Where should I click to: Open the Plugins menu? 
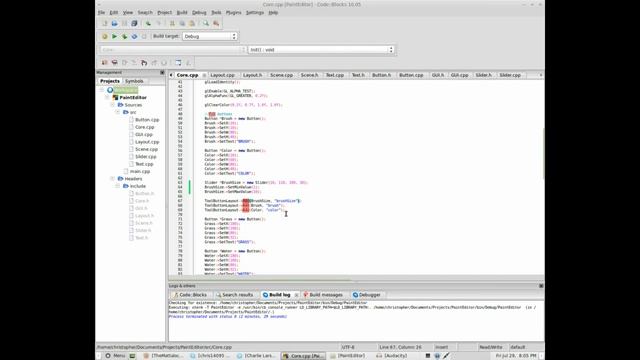(x=233, y=13)
